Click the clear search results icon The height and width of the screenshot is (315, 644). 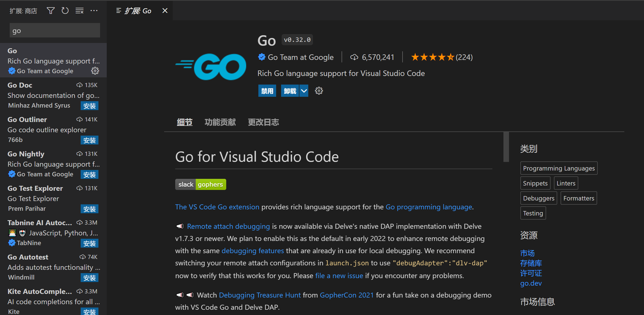(x=80, y=11)
